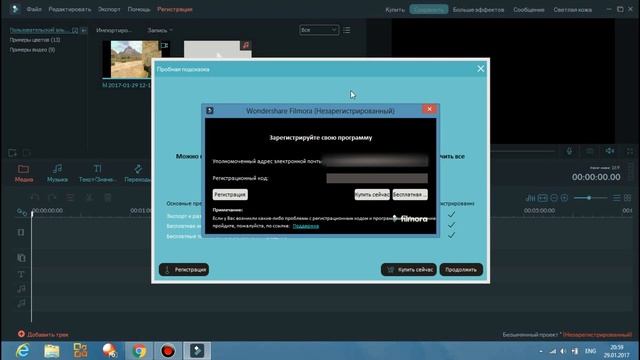
Task: Open the Поддержка support link
Action: pos(306,226)
